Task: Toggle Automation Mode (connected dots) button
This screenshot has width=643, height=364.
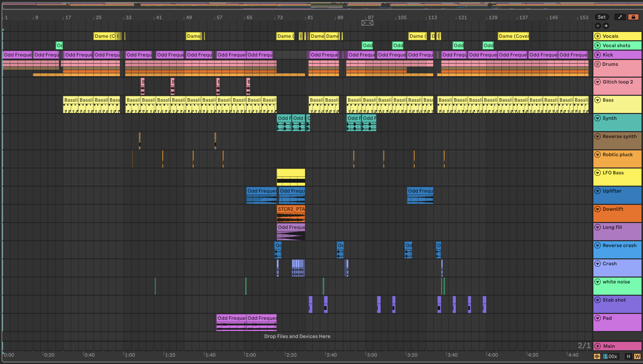Action: coord(620,17)
